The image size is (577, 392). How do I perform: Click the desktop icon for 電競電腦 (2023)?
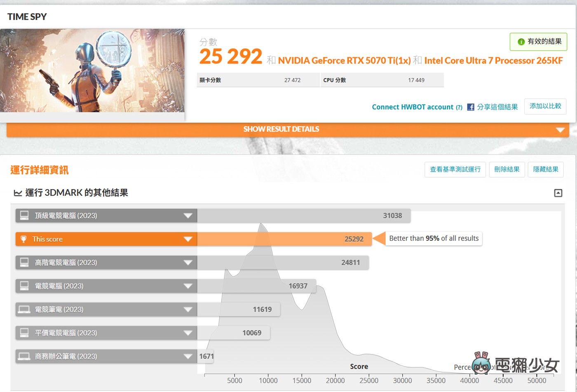point(24,286)
